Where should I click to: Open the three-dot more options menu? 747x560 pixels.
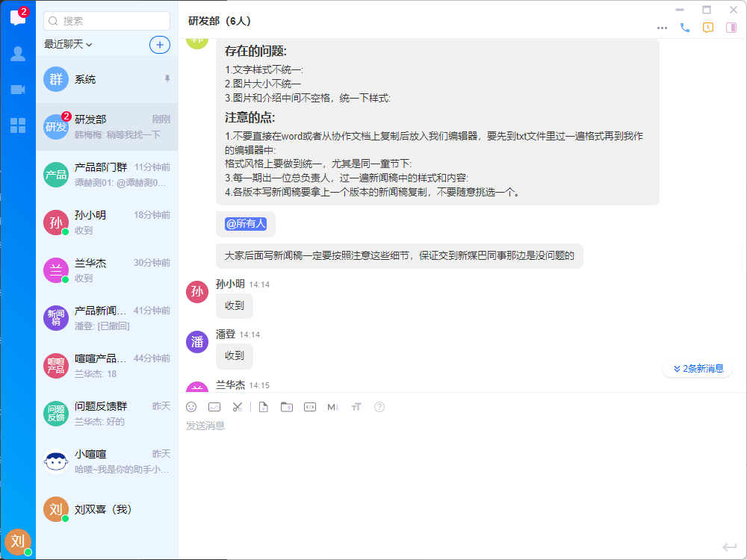[x=662, y=28]
